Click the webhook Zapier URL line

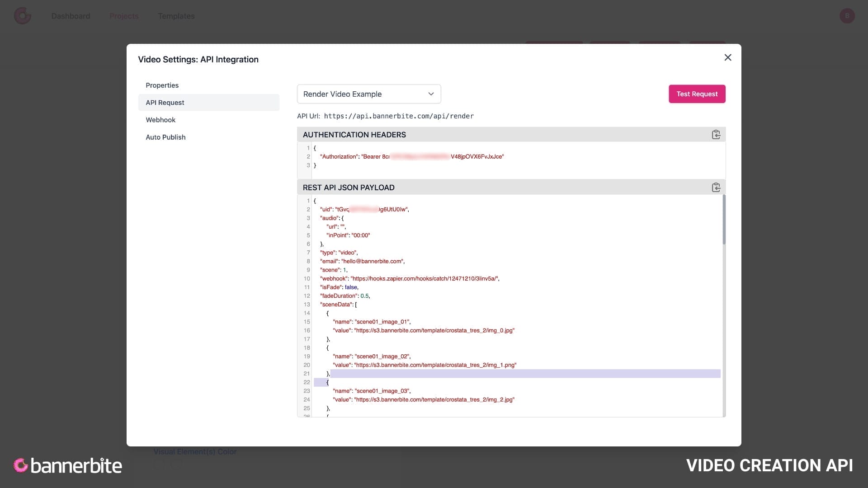point(409,279)
